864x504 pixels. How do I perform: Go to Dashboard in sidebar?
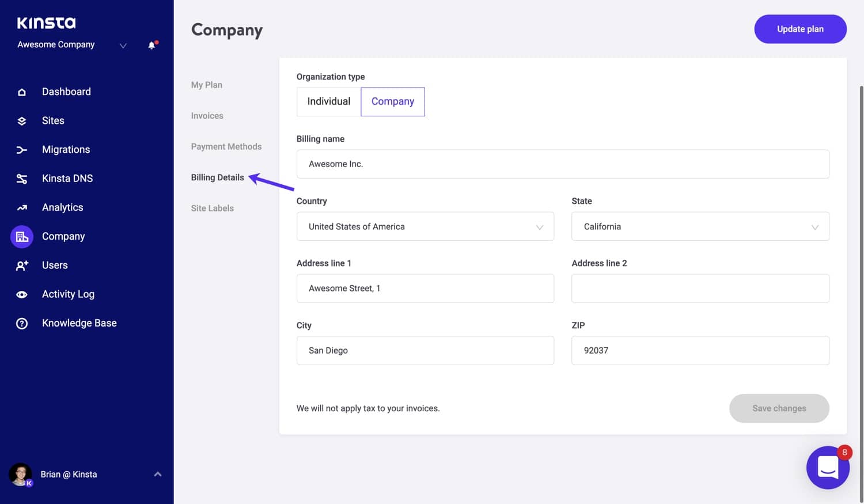click(x=66, y=92)
